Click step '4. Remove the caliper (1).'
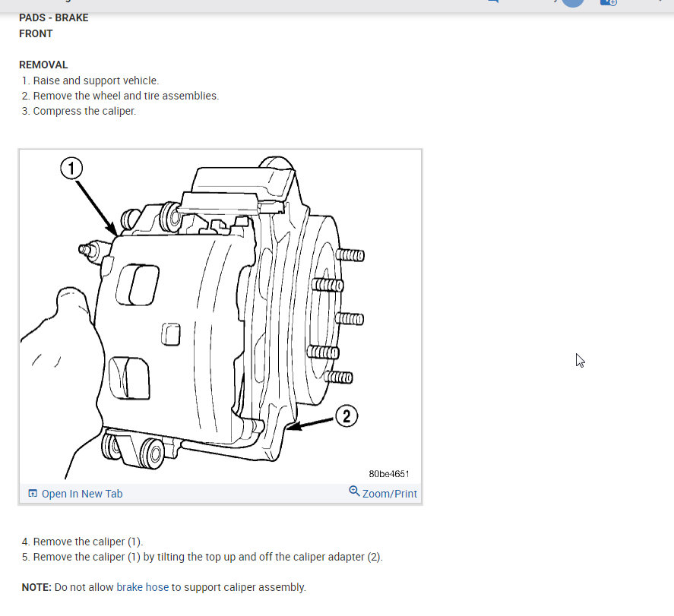 pyautogui.click(x=82, y=542)
